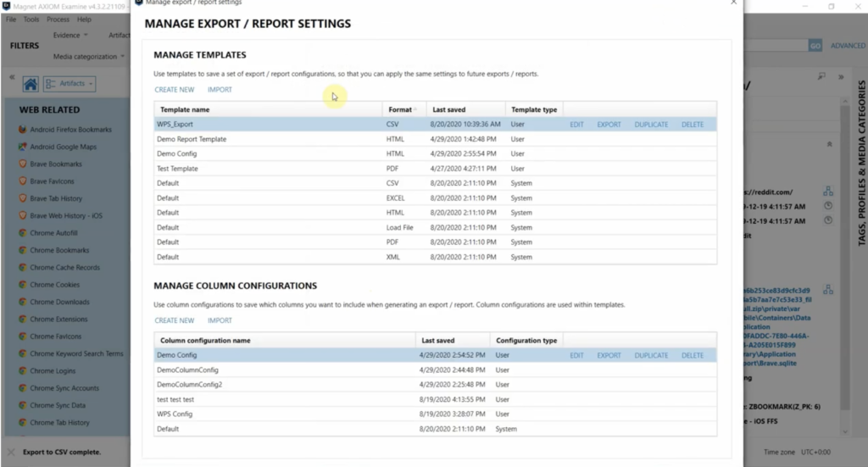
Task: Open the Tools menu
Action: 31,19
